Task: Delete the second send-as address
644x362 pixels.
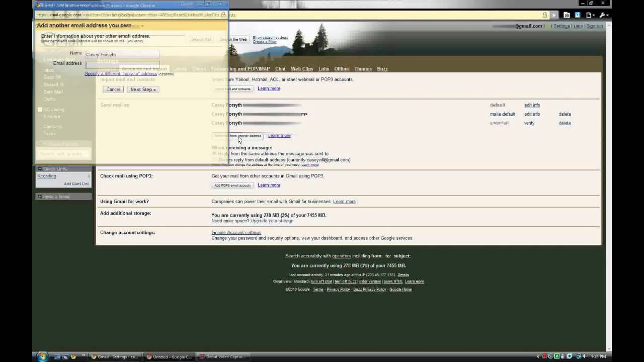Action: [x=565, y=114]
